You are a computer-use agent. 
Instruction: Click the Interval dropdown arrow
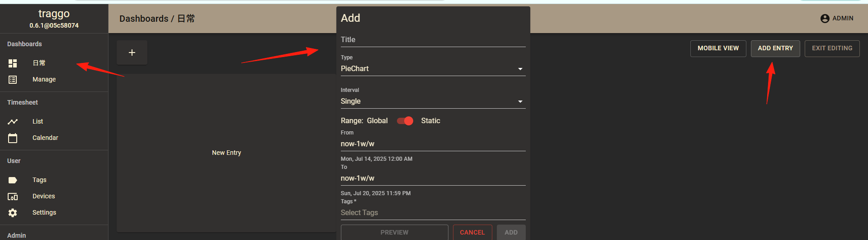[520, 101]
